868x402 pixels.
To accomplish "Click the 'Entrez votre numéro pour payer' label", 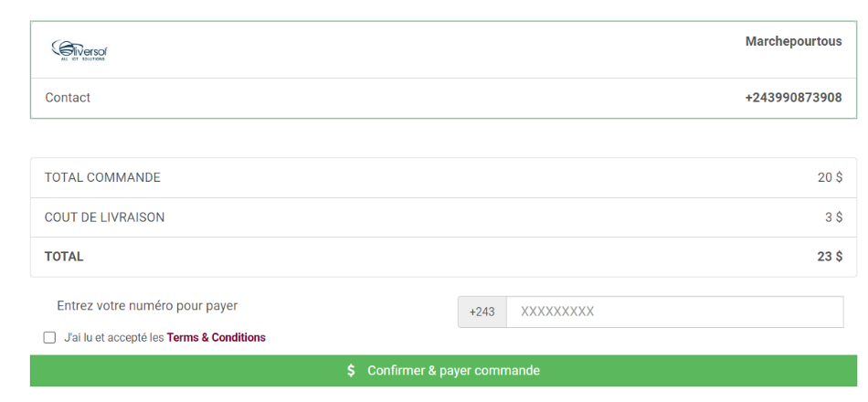I will tap(147, 306).
